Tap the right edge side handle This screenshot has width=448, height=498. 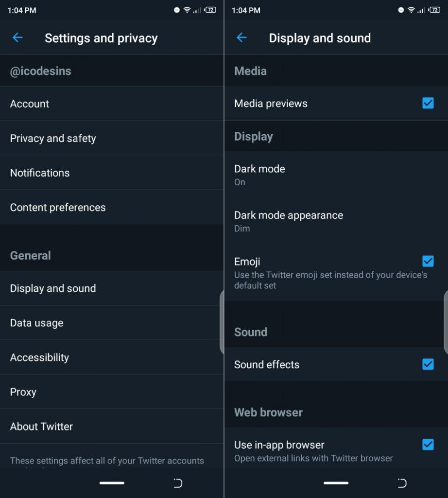446,322
